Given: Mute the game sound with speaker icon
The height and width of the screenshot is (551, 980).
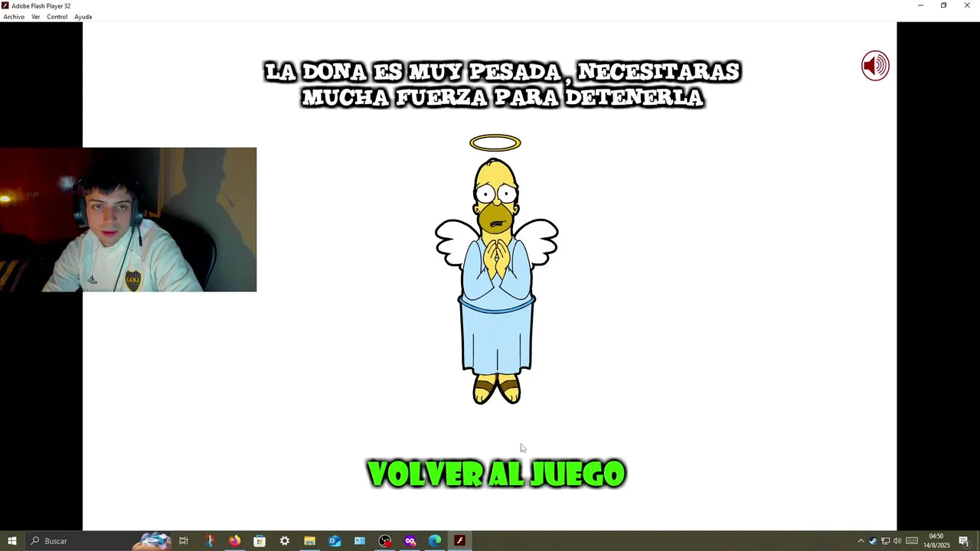Looking at the screenshot, I should point(875,66).
